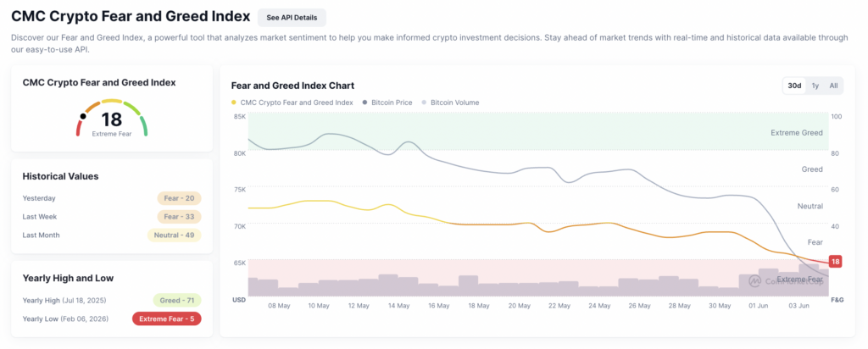This screenshot has width=868, height=349.
Task: Click the Extreme Greed zone label
Action: [x=797, y=133]
